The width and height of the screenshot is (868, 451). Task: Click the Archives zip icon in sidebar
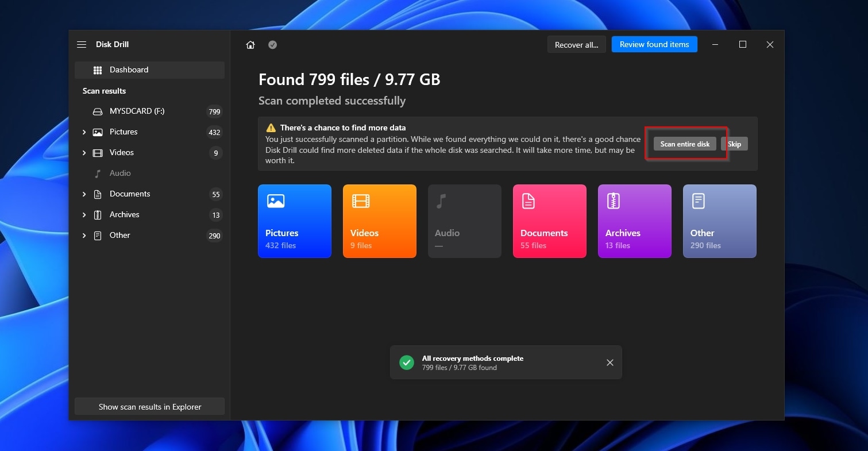pos(98,215)
